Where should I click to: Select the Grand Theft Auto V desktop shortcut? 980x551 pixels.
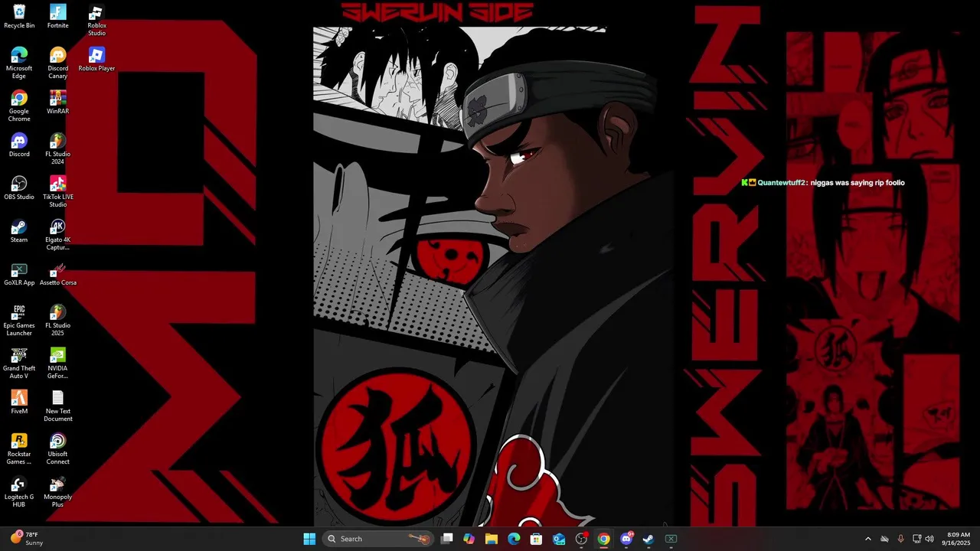(19, 364)
